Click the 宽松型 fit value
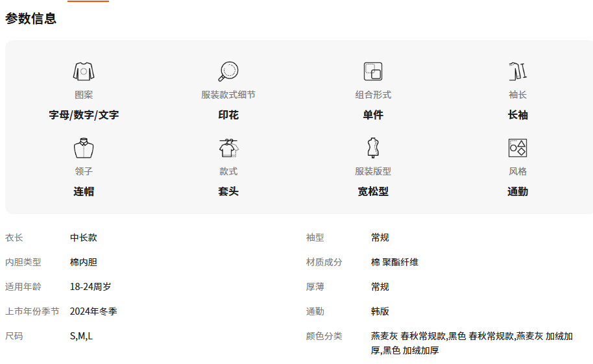The image size is (593, 364). (x=373, y=191)
